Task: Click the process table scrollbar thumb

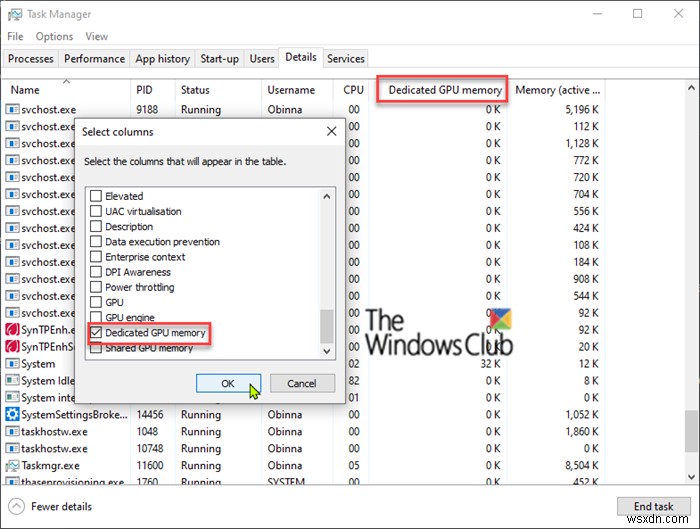Action: (692, 431)
